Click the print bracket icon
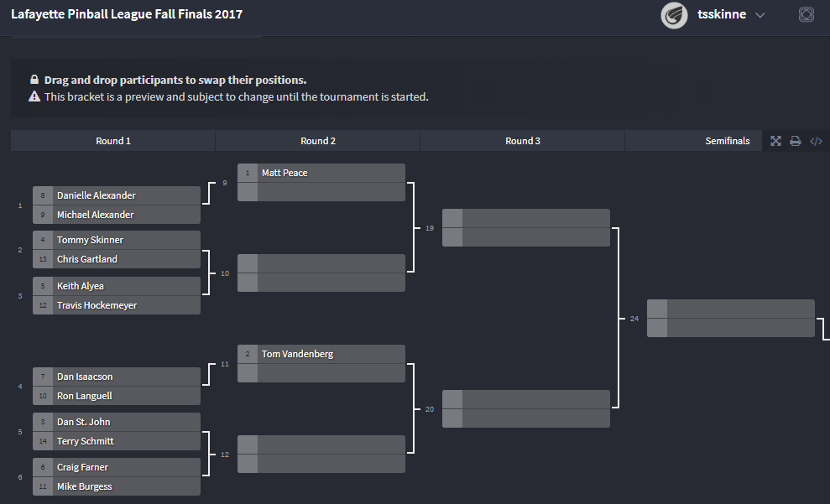Viewport: 830px width, 504px height. 796,142
